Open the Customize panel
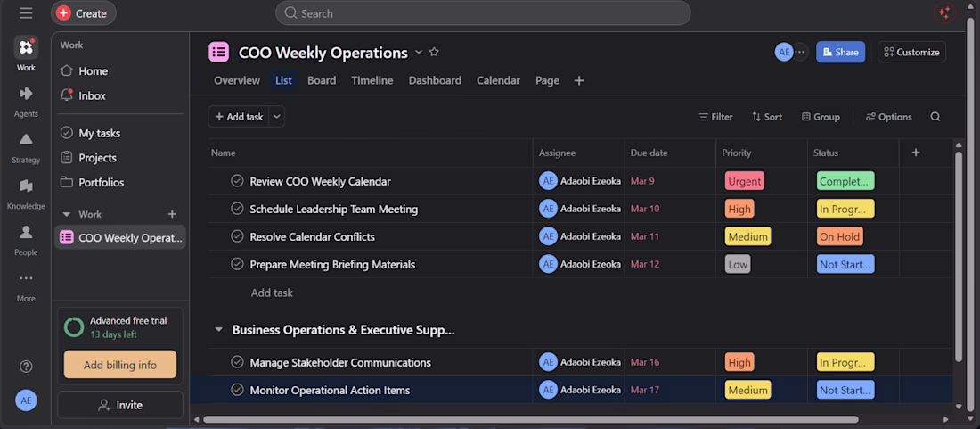This screenshot has height=429, width=980. [x=912, y=52]
